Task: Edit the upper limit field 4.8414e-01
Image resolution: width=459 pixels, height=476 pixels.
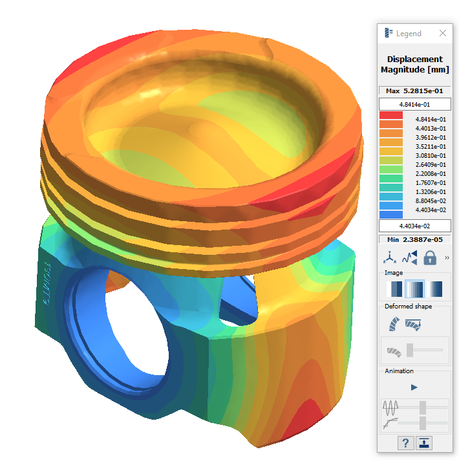Action: pyautogui.click(x=414, y=104)
